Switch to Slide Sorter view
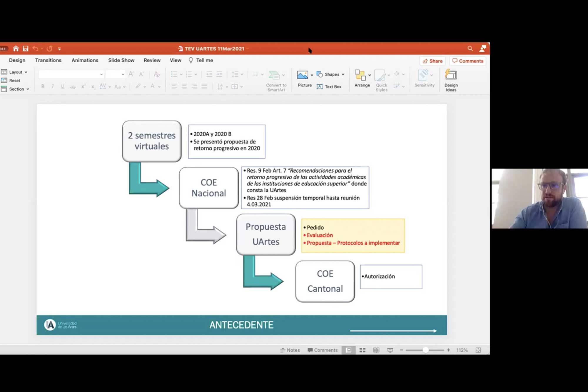This screenshot has width=588, height=392. 362,350
